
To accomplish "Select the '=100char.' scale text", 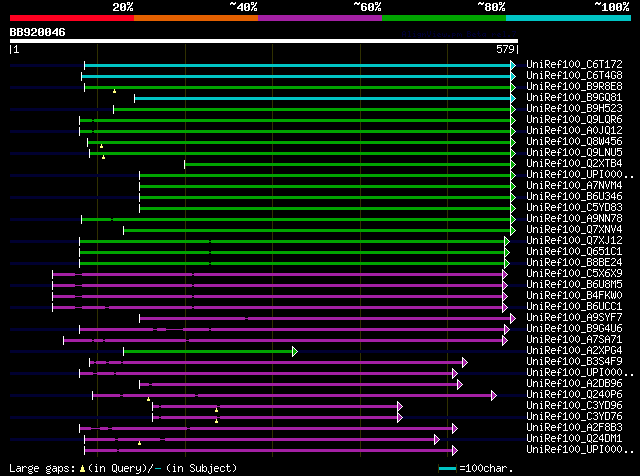I will click(x=486, y=468).
